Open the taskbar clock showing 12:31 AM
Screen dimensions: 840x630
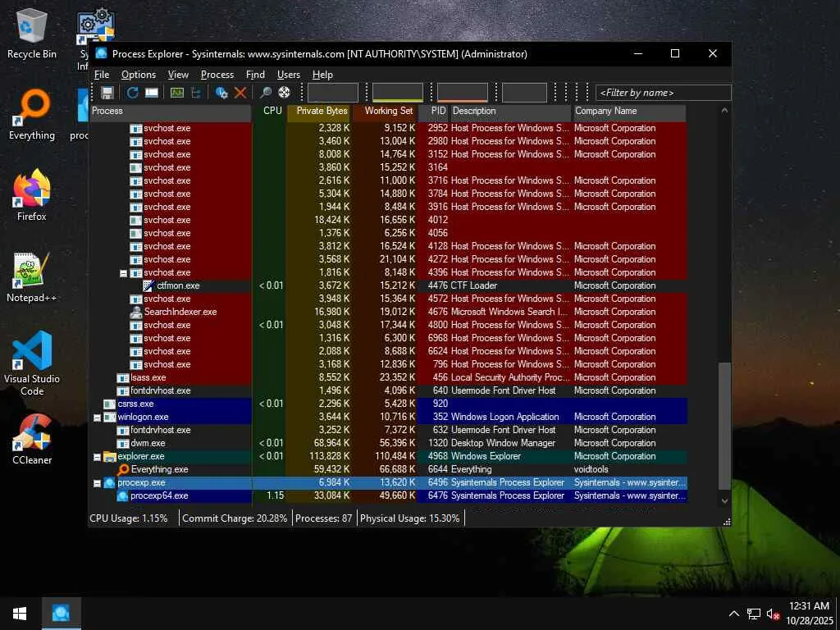pos(809,614)
